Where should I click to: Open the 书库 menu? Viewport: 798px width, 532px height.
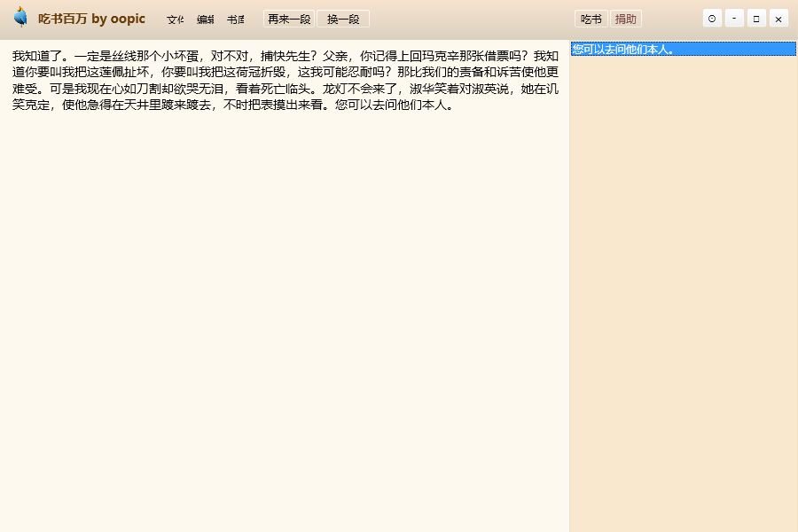coord(235,20)
